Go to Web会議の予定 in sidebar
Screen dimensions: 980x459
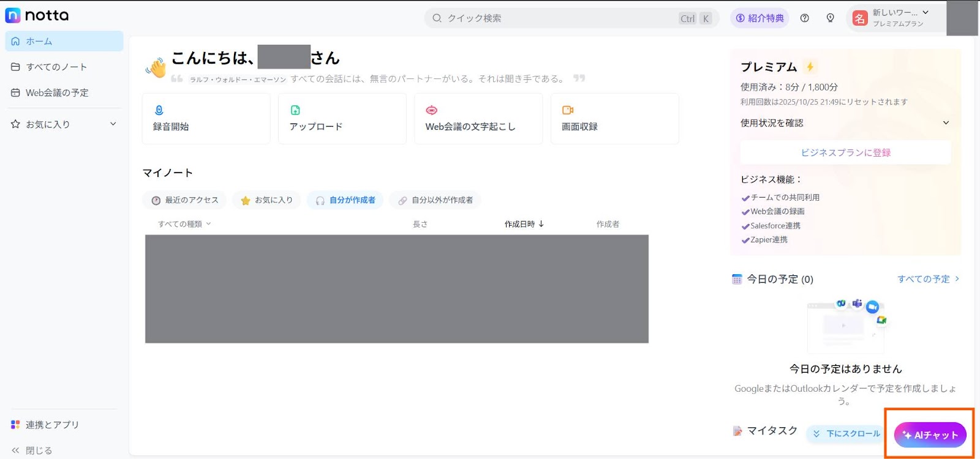tap(57, 93)
